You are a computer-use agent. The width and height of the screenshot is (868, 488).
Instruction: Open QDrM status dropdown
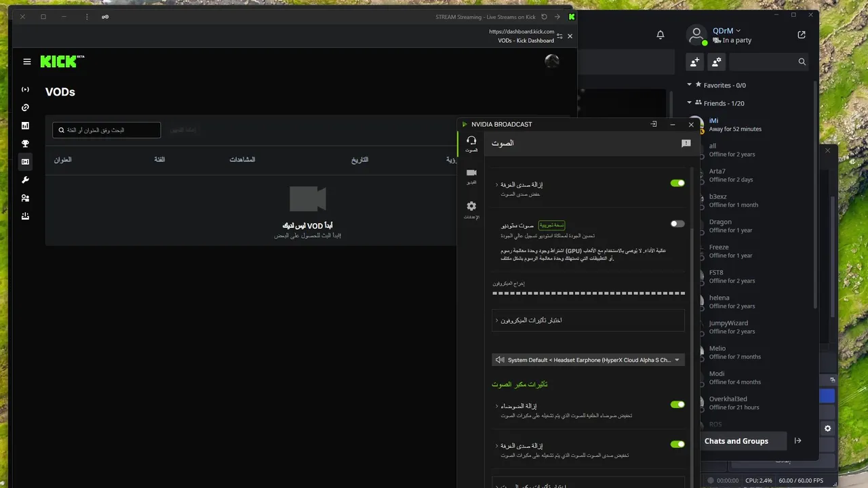click(x=738, y=31)
